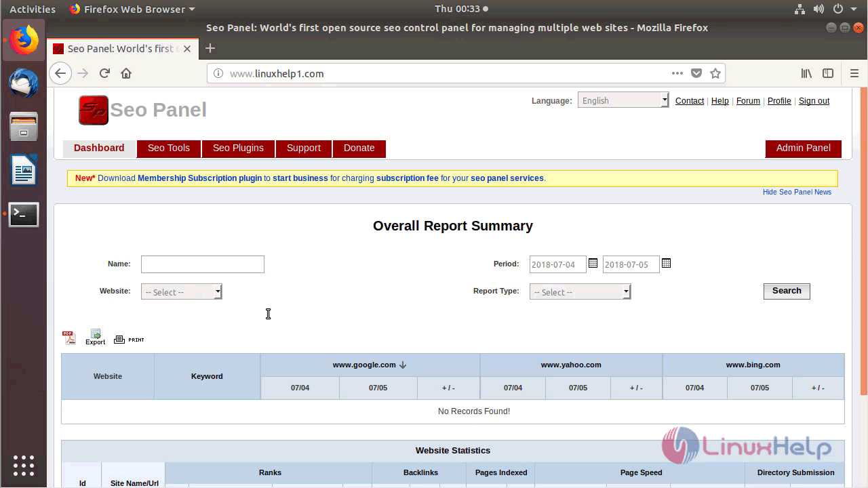
Task: Click Hide Seo Panel News link
Action: 797,192
